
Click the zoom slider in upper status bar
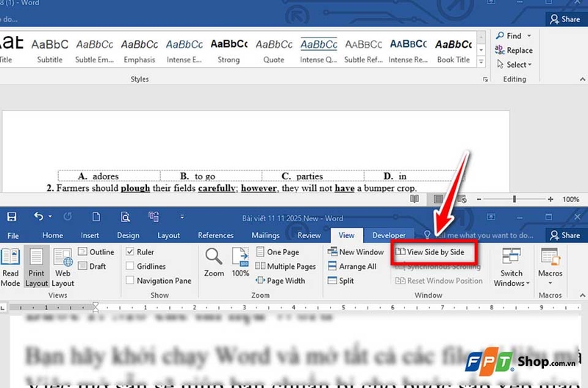click(514, 199)
